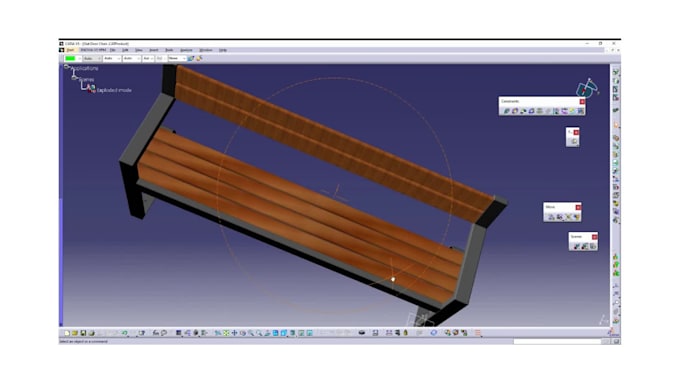
Task: Click the Zoom Out icon
Action: pyautogui.click(x=259, y=333)
